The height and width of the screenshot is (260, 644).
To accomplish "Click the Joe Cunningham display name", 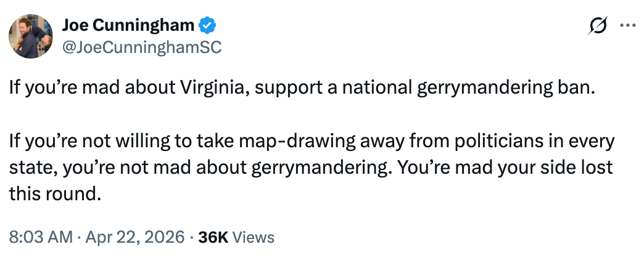I will pyautogui.click(x=128, y=25).
